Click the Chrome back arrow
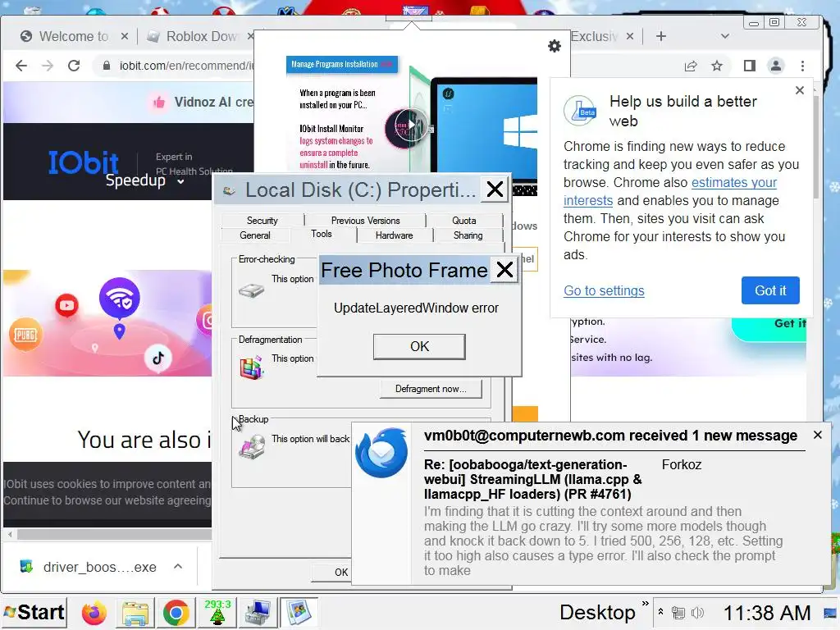 tap(21, 66)
